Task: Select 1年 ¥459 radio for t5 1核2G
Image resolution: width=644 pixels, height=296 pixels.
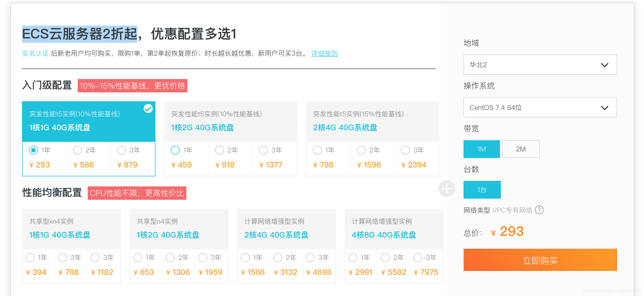Action: click(175, 150)
